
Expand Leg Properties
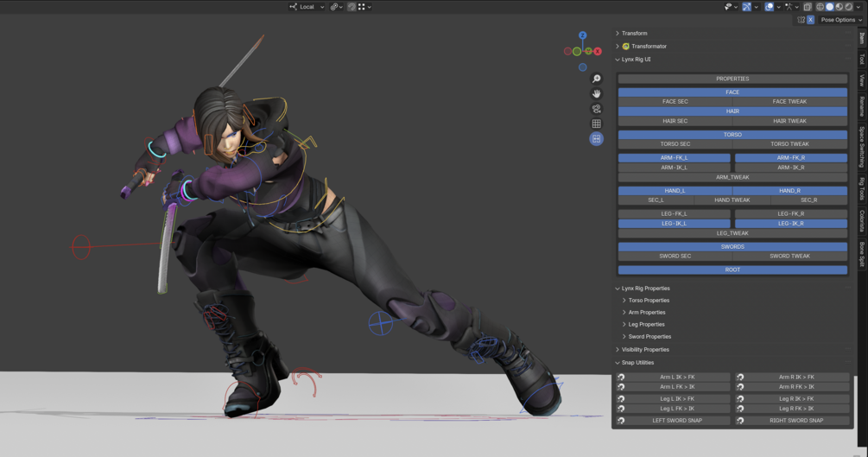click(x=624, y=325)
